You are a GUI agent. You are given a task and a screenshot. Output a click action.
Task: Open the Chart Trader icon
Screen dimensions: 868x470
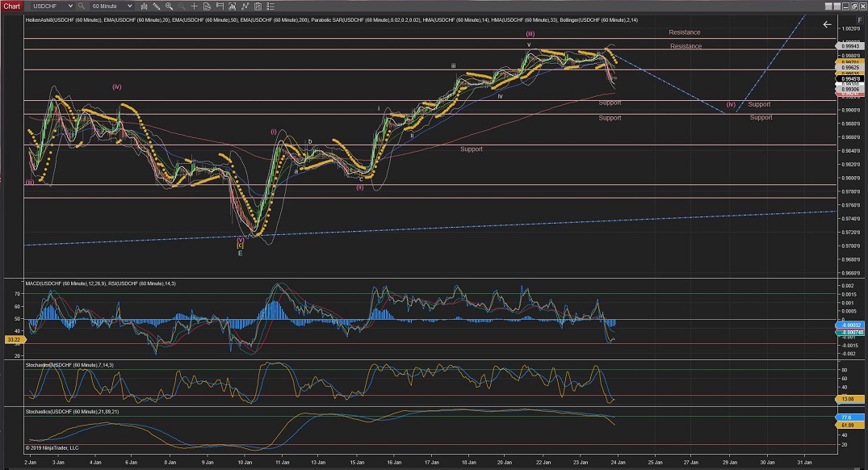click(x=220, y=6)
